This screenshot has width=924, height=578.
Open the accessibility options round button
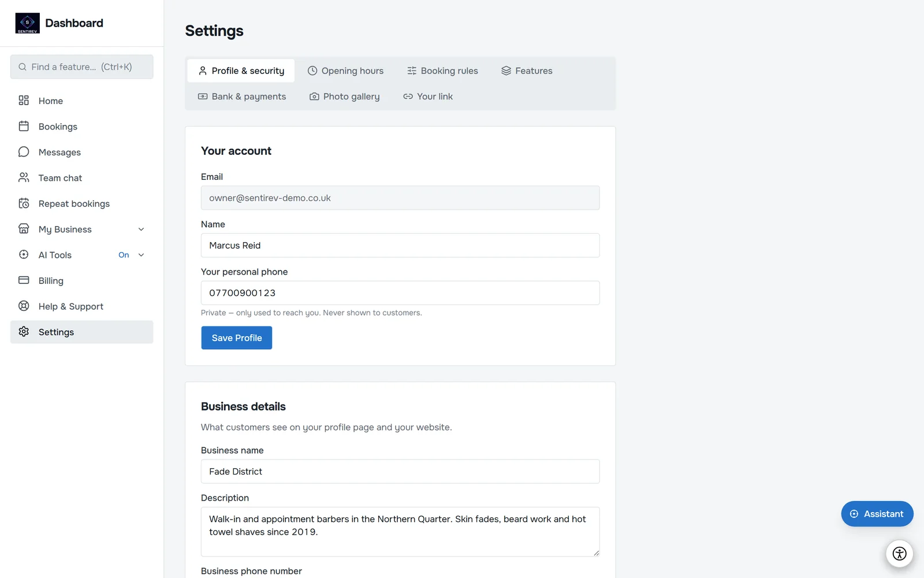point(899,554)
